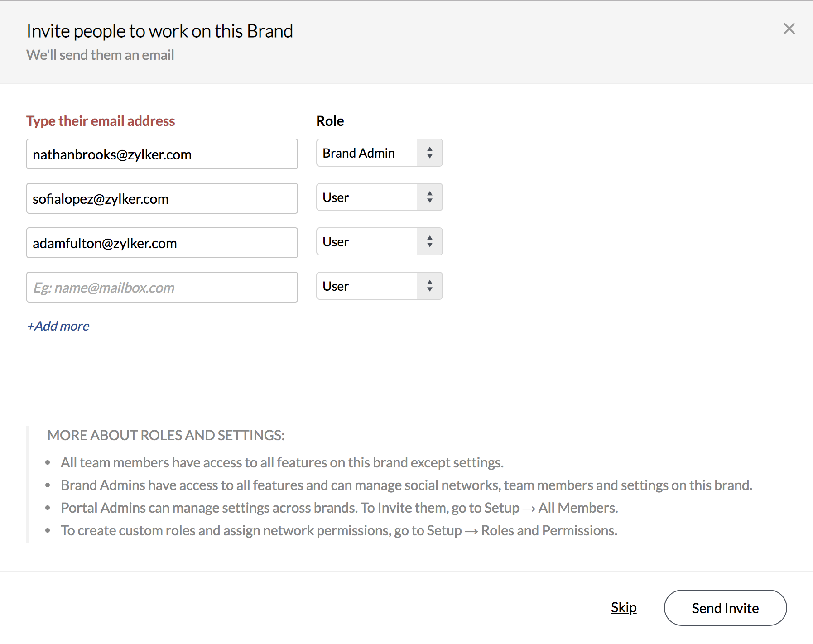Screen dimensions: 813x644
Task: Click the empty email placeholder field
Action: click(x=162, y=288)
